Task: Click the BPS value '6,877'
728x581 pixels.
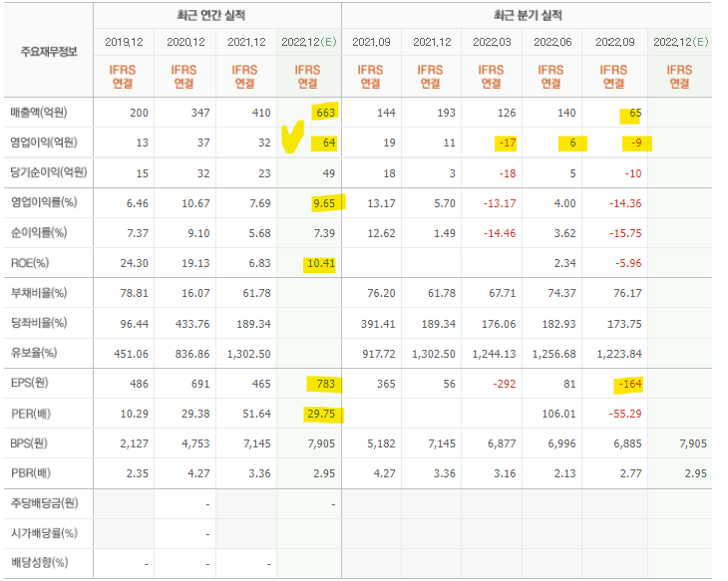Action: tap(502, 443)
